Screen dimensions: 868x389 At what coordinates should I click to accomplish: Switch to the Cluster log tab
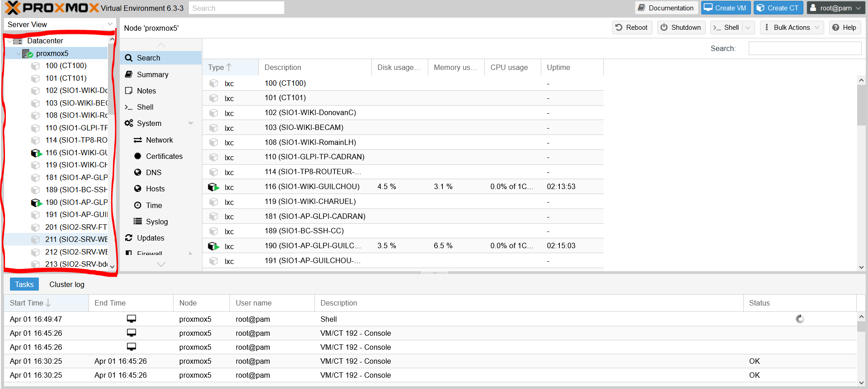pyautogui.click(x=67, y=284)
